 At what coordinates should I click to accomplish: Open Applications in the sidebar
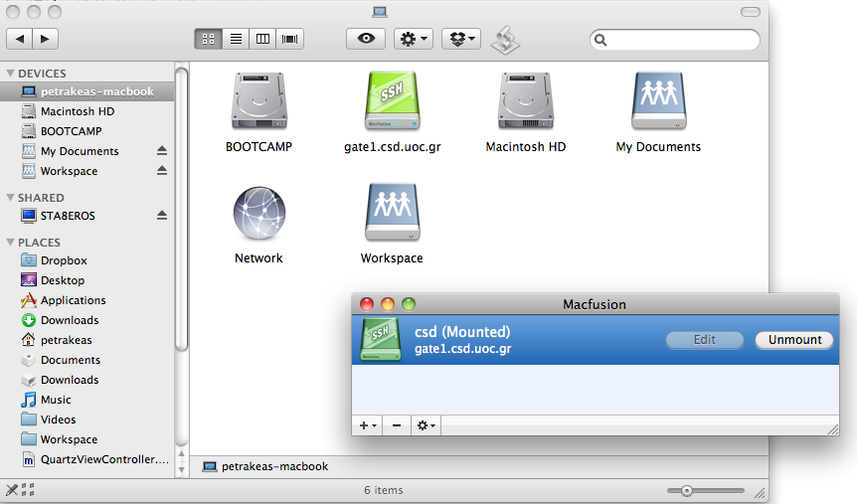87,300
